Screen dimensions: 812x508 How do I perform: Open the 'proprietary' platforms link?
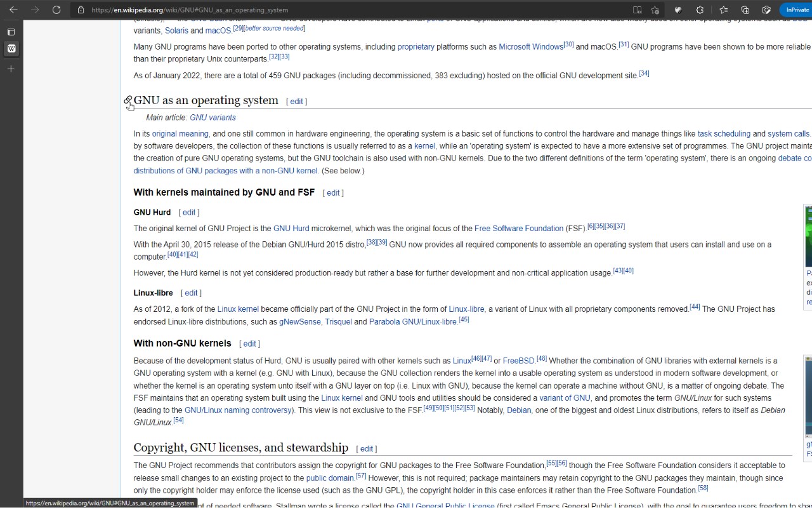[x=416, y=47]
